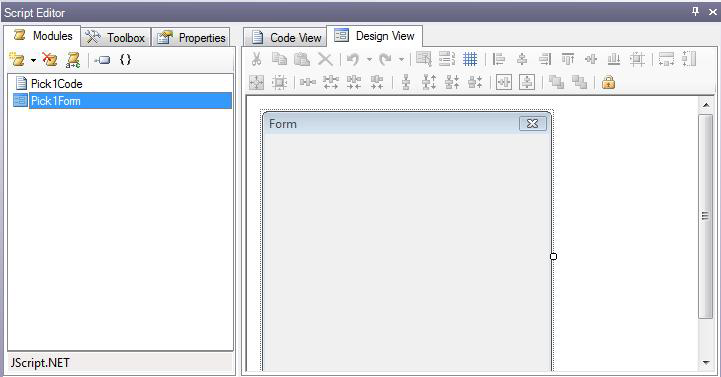
Task: Remove horizontal spacing between controls
Action: click(x=377, y=83)
